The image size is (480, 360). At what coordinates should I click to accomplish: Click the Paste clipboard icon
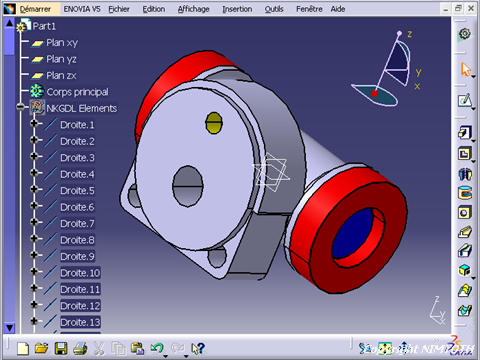[x=137, y=349]
